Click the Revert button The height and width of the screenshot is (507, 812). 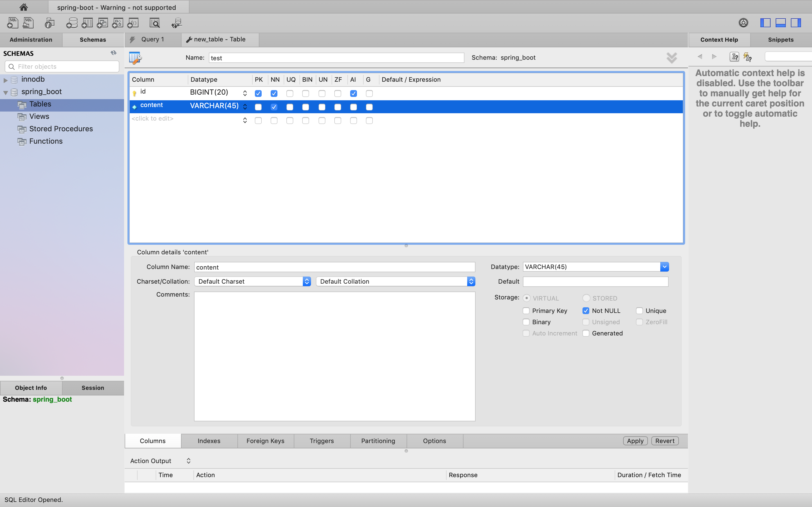[x=664, y=441]
